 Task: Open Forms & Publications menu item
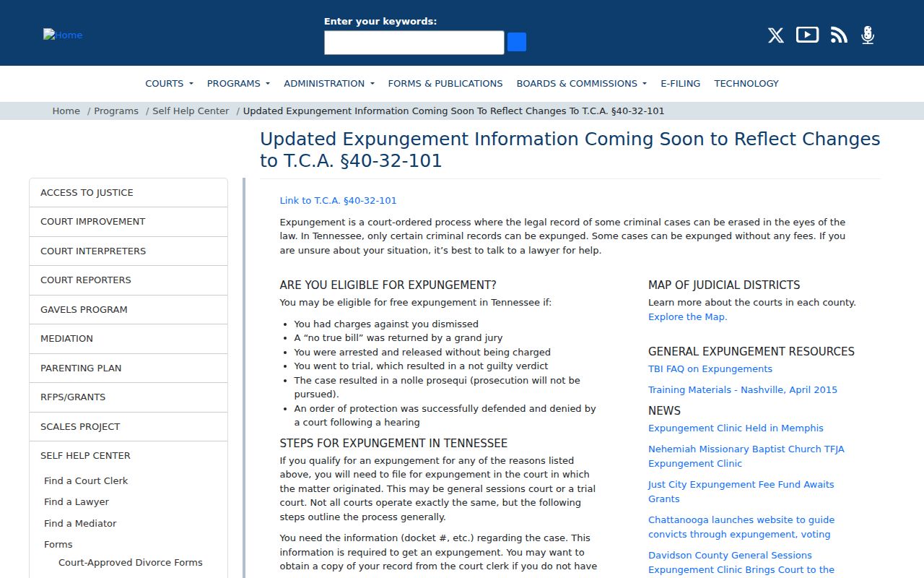tap(445, 83)
